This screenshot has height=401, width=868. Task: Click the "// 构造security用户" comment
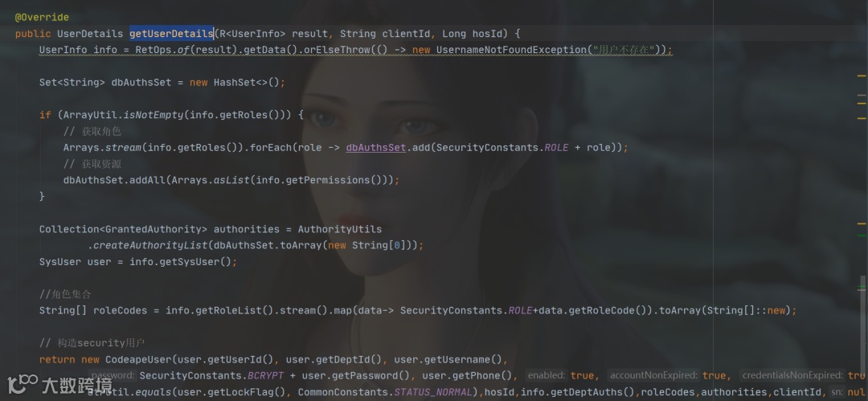[92, 343]
